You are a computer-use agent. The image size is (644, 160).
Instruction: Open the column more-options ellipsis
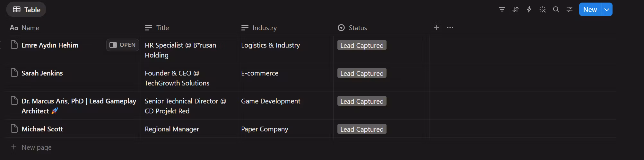point(450,28)
